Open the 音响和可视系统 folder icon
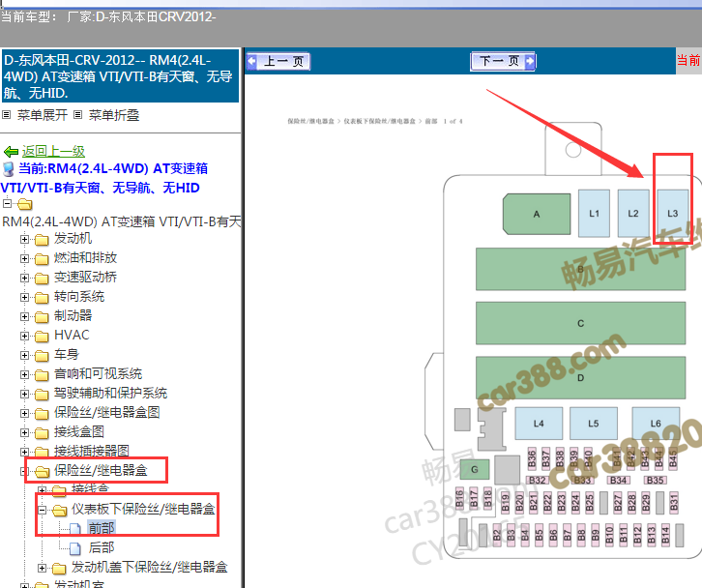Image resolution: width=702 pixels, height=588 pixels. coord(42,375)
